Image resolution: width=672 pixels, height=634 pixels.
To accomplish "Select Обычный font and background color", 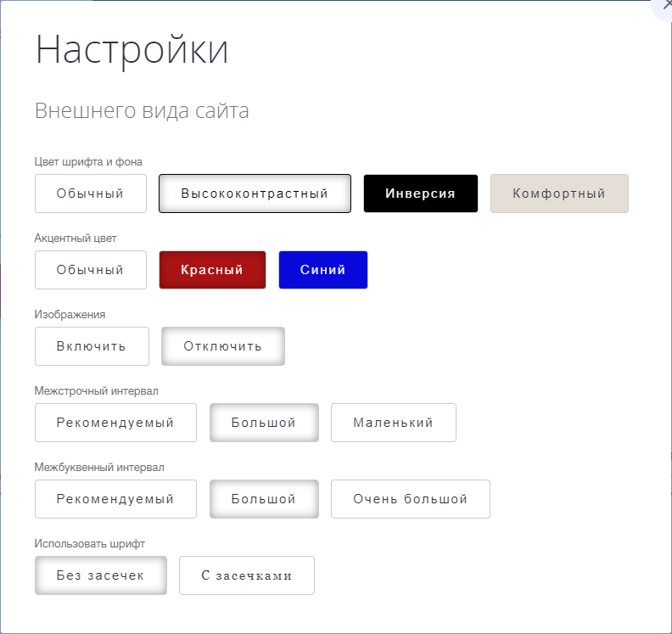I will pyautogui.click(x=91, y=194).
